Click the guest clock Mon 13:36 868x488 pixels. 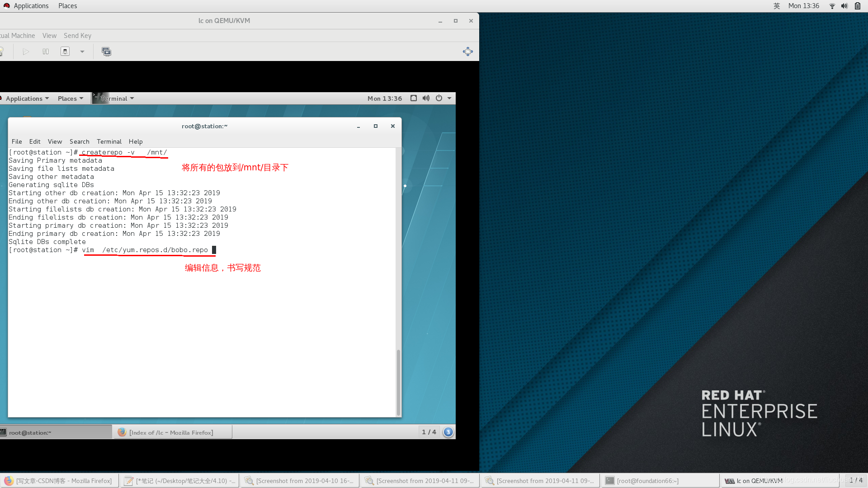[385, 99]
